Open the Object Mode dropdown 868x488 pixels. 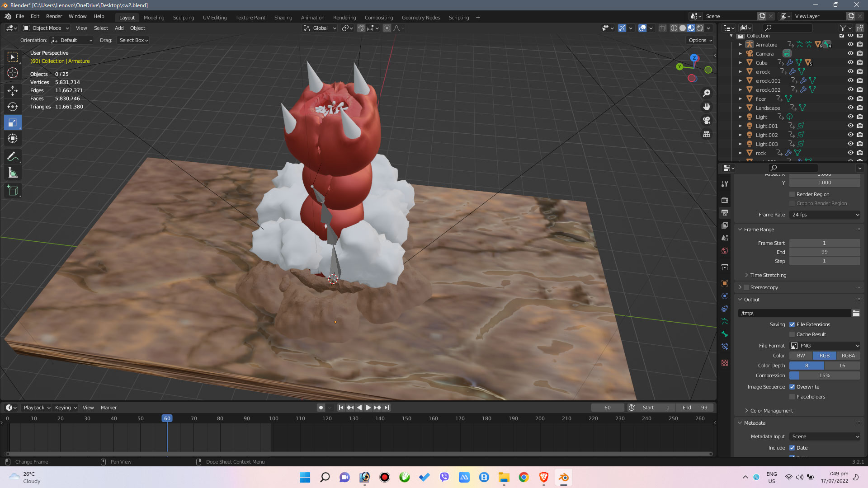coord(46,28)
